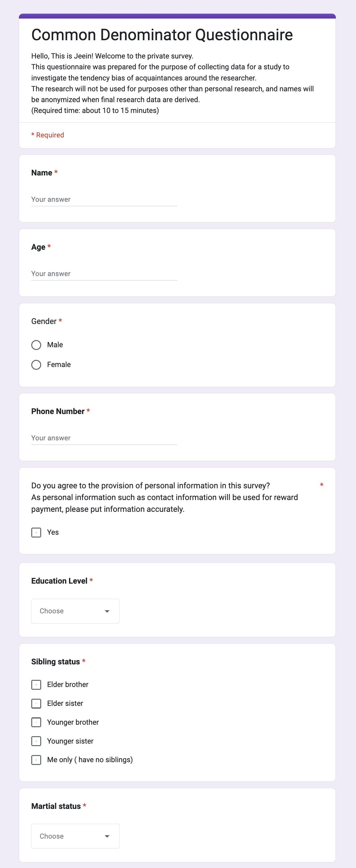This screenshot has width=356, height=868.
Task: Check the Elder sister box
Action: 36,704
